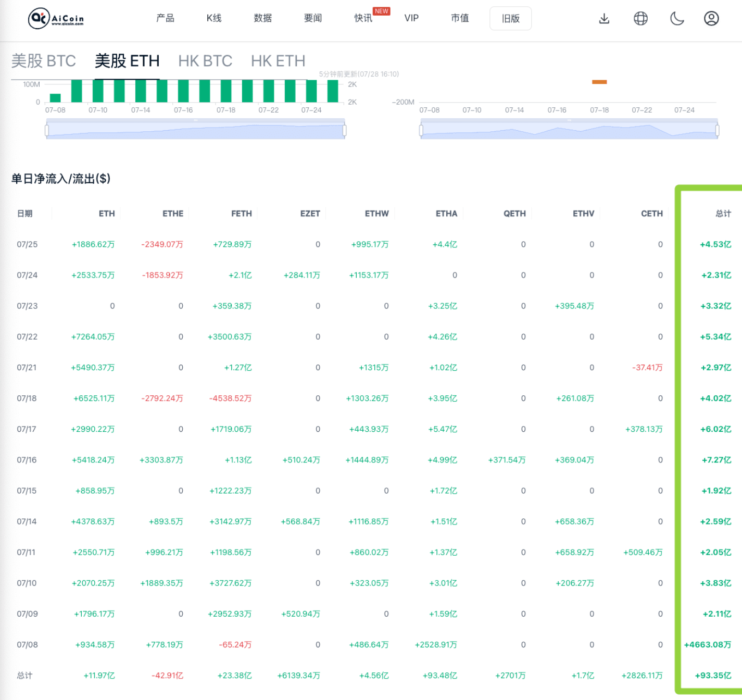Click the 日期 column header
This screenshot has height=700, width=742.
click(x=25, y=214)
